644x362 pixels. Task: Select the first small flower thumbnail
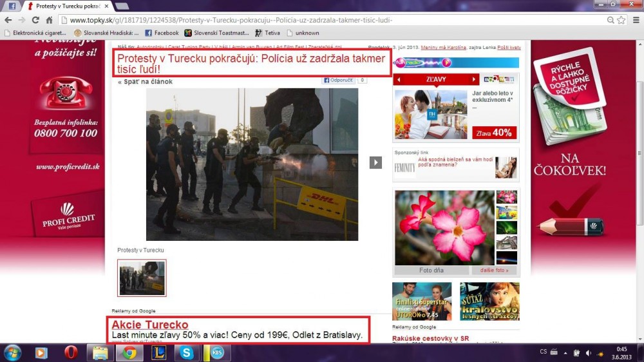[506, 197]
